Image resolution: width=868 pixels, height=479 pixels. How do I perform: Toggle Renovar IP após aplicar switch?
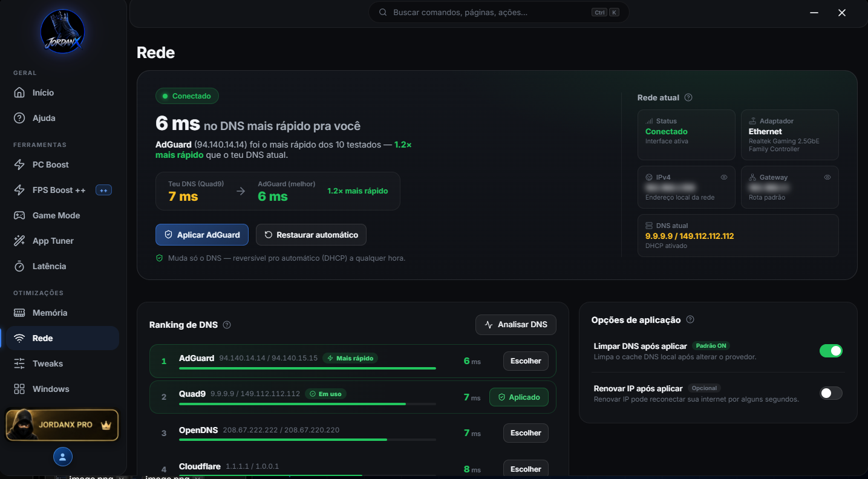830,393
